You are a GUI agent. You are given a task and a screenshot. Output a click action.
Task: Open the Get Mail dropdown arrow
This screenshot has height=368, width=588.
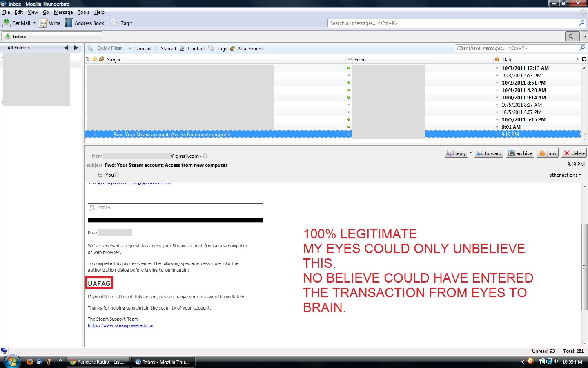34,23
